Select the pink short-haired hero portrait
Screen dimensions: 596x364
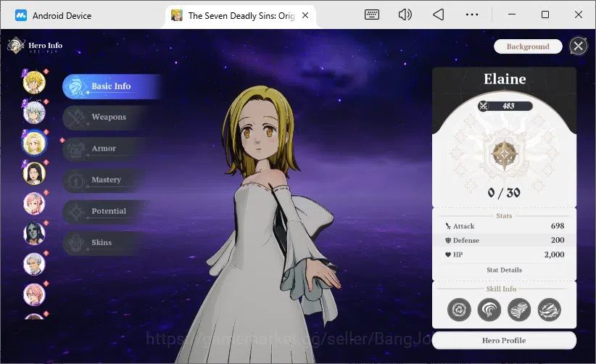[x=34, y=294]
